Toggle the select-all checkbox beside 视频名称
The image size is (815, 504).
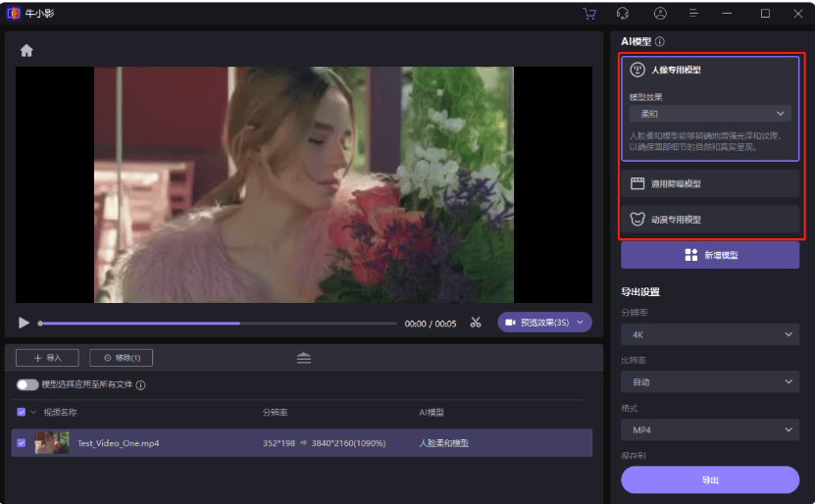click(x=22, y=413)
